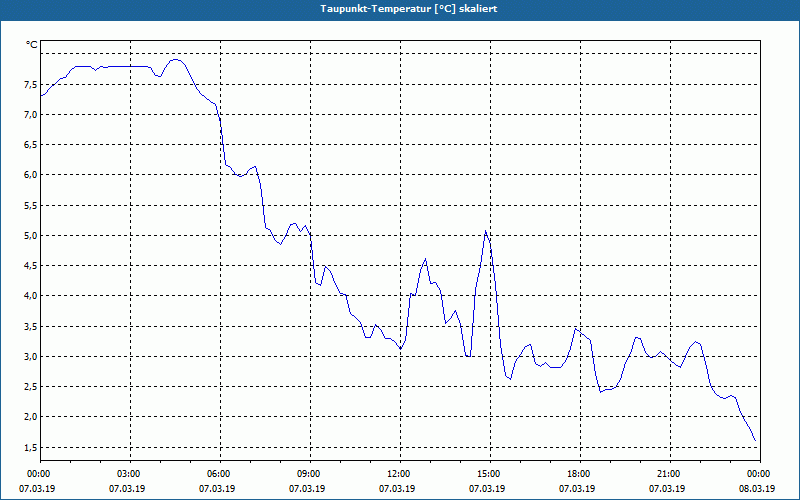
Task: Click the curve's end point at midnight 08.03.19
Action: coord(755,440)
